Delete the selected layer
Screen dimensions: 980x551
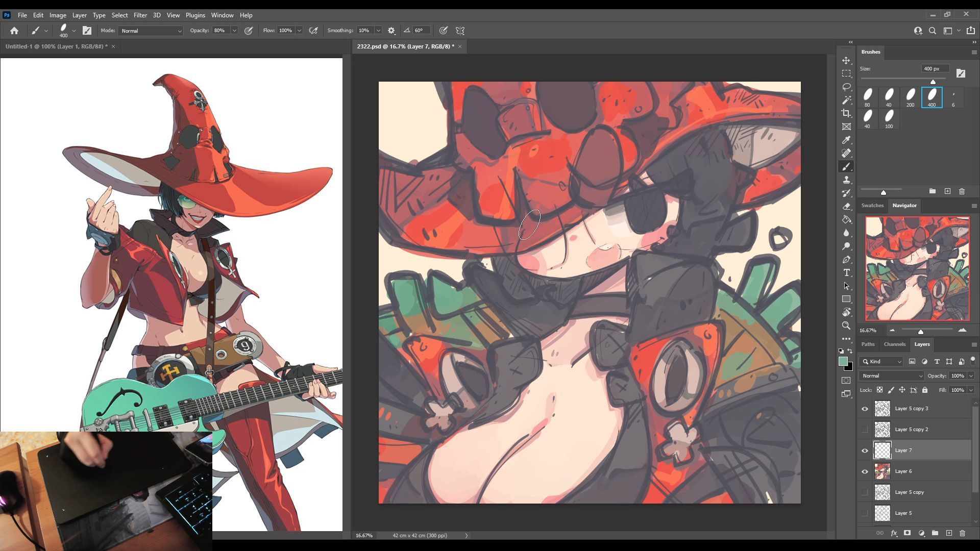962,533
